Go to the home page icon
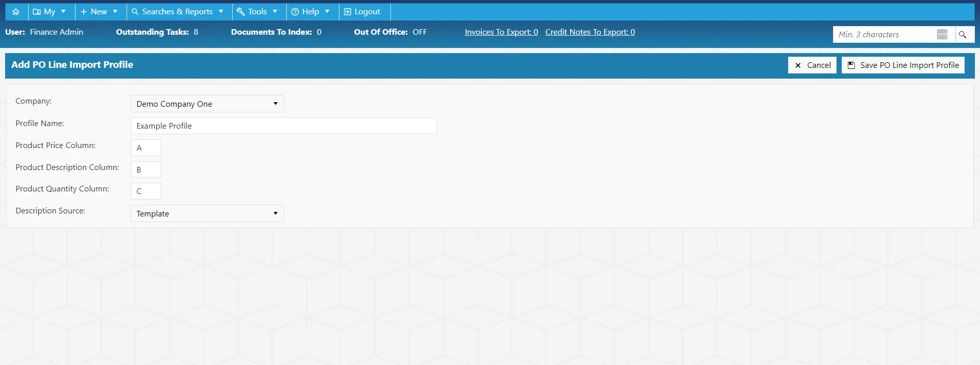 [x=16, y=12]
